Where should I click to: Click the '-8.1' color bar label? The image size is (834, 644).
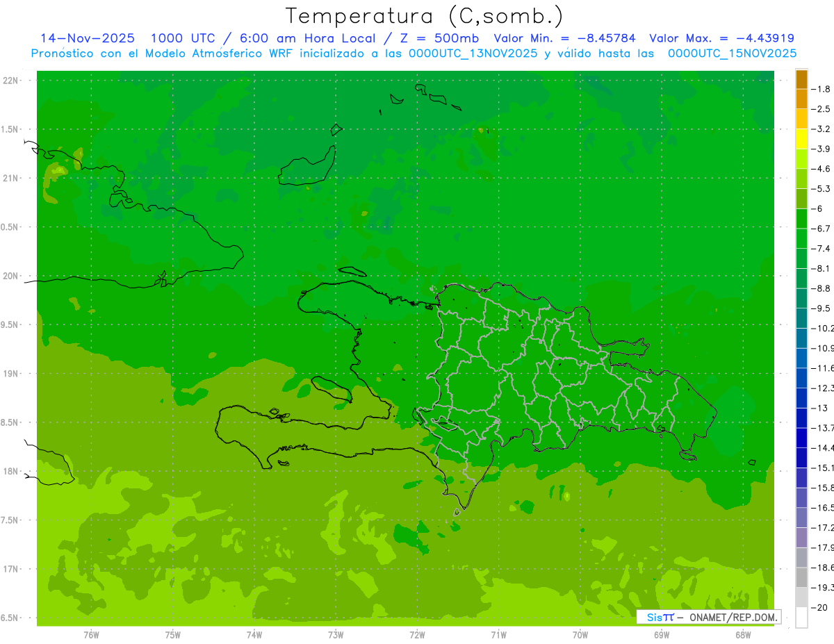point(821,268)
